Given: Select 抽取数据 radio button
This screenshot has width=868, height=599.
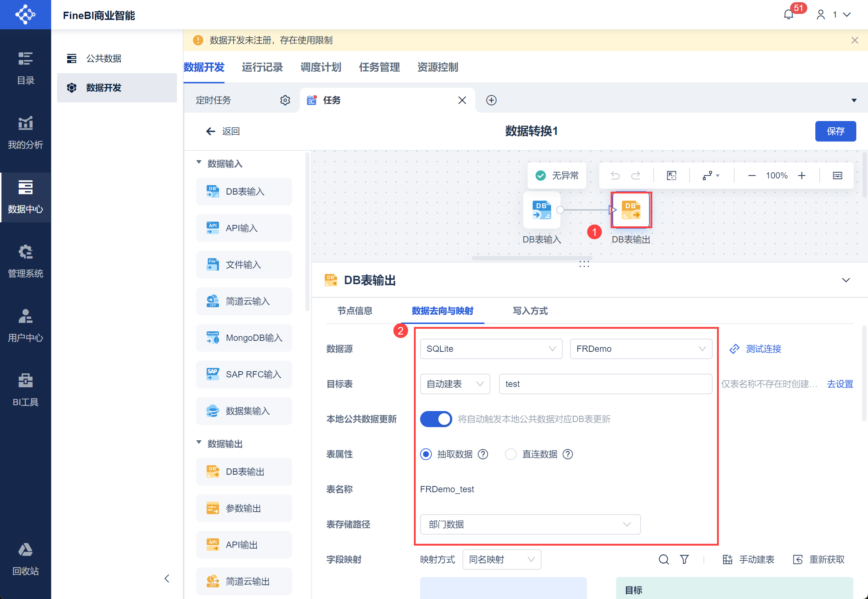Looking at the screenshot, I should pyautogui.click(x=426, y=454).
